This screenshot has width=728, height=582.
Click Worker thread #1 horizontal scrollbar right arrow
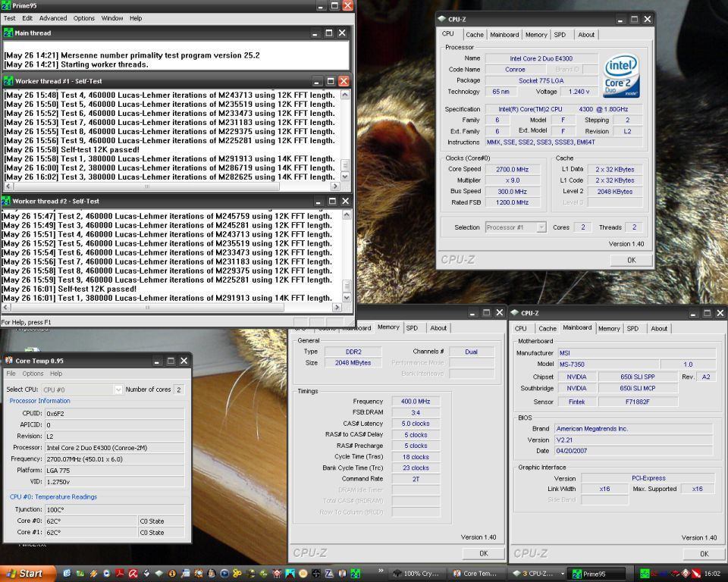[x=334, y=186]
